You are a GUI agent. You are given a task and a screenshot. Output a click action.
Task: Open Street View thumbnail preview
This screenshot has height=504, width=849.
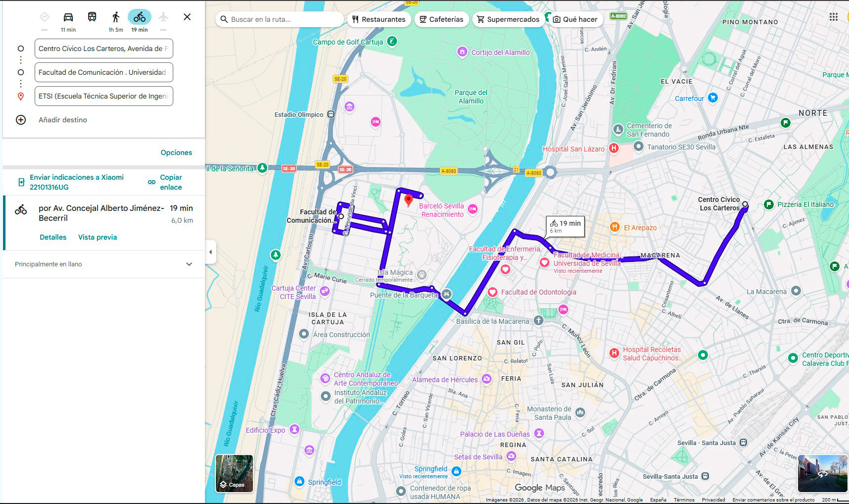[x=823, y=474]
